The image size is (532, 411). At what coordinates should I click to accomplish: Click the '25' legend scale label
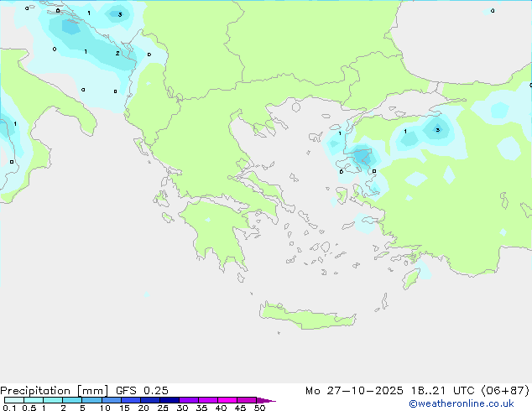pyautogui.click(x=163, y=408)
